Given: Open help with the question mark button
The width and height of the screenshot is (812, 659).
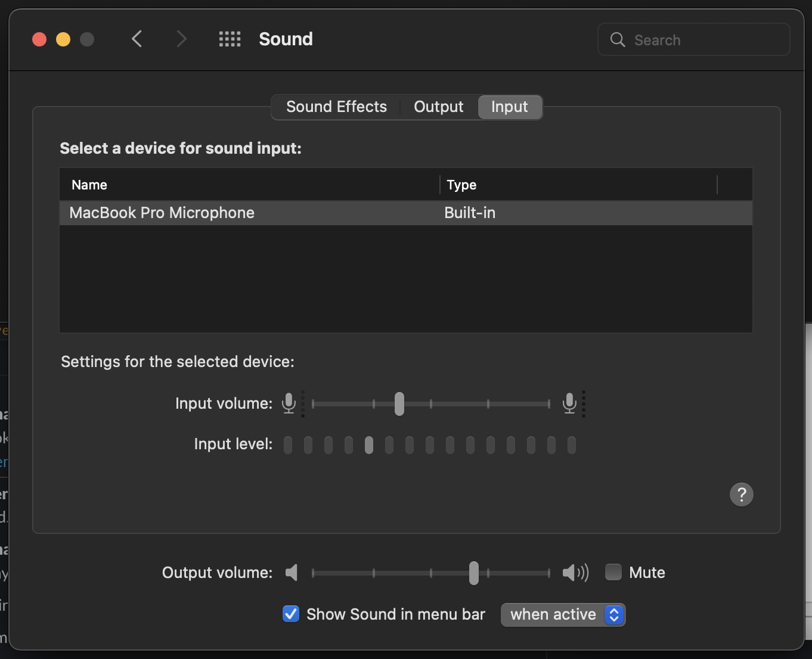Looking at the screenshot, I should click(742, 495).
